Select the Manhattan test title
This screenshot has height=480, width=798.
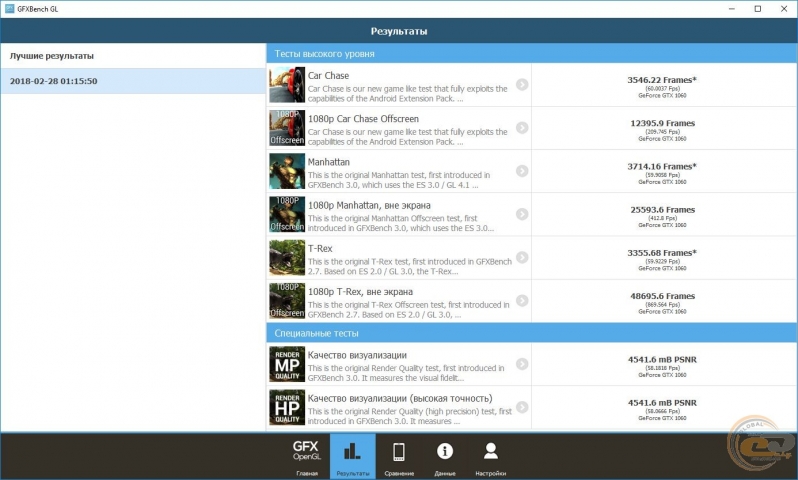point(329,162)
